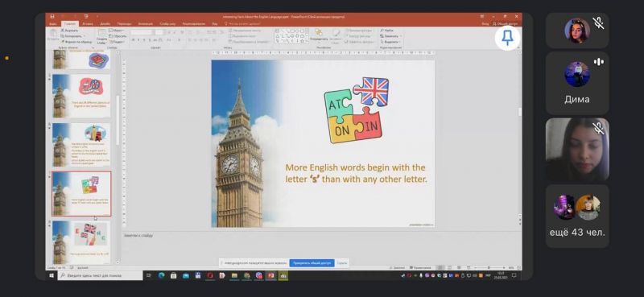This screenshot has height=297, width=644.
Task: Expand the Select (Выделить) dropdown
Action: point(391,42)
